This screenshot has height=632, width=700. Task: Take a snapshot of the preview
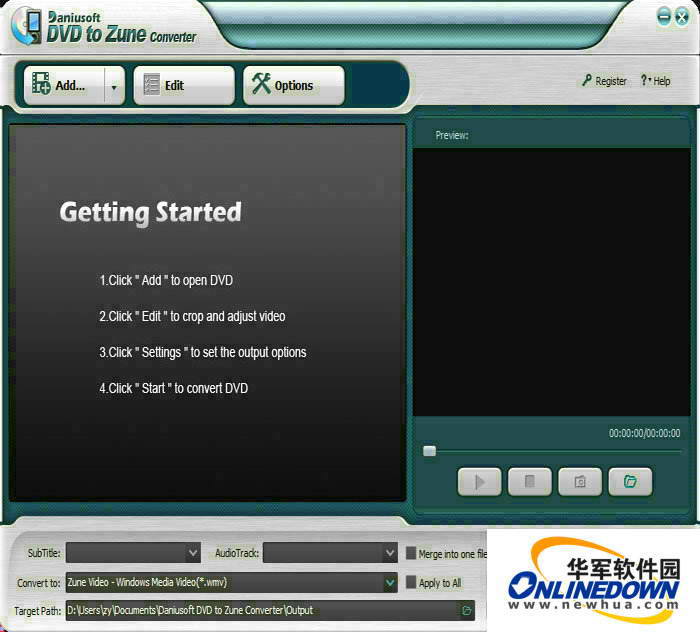pos(580,482)
